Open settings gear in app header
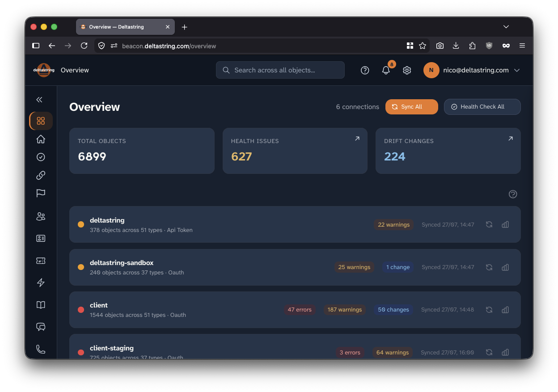The height and width of the screenshot is (392, 558). pyautogui.click(x=407, y=70)
